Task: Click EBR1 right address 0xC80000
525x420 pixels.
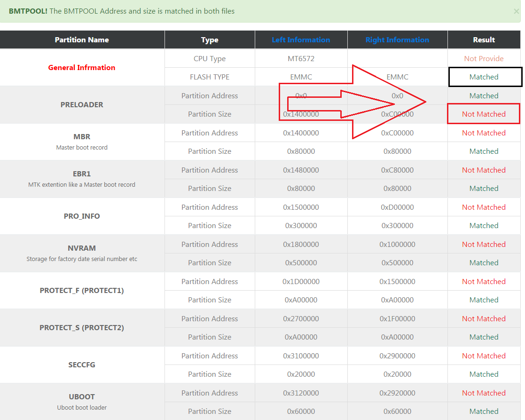Action: click(x=398, y=170)
